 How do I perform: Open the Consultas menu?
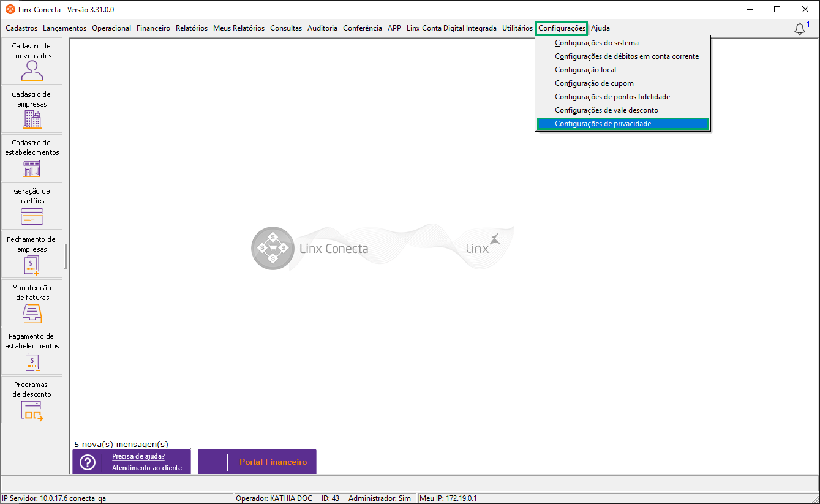[x=286, y=28]
